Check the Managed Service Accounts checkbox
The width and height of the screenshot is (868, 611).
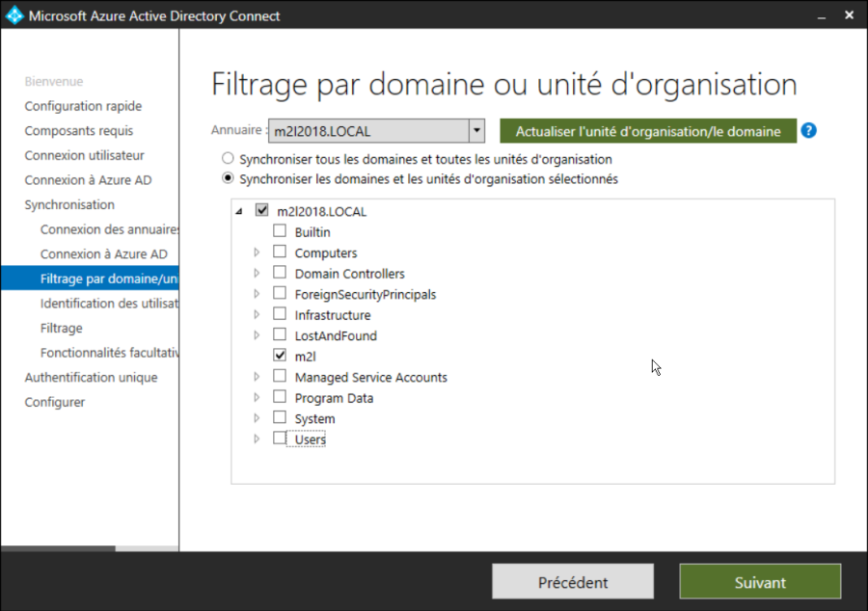[280, 377]
